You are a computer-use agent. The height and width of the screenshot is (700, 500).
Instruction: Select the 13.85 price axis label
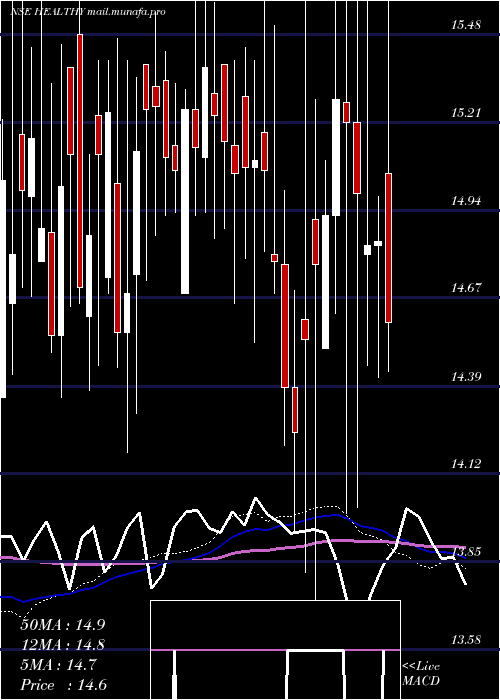(x=466, y=552)
